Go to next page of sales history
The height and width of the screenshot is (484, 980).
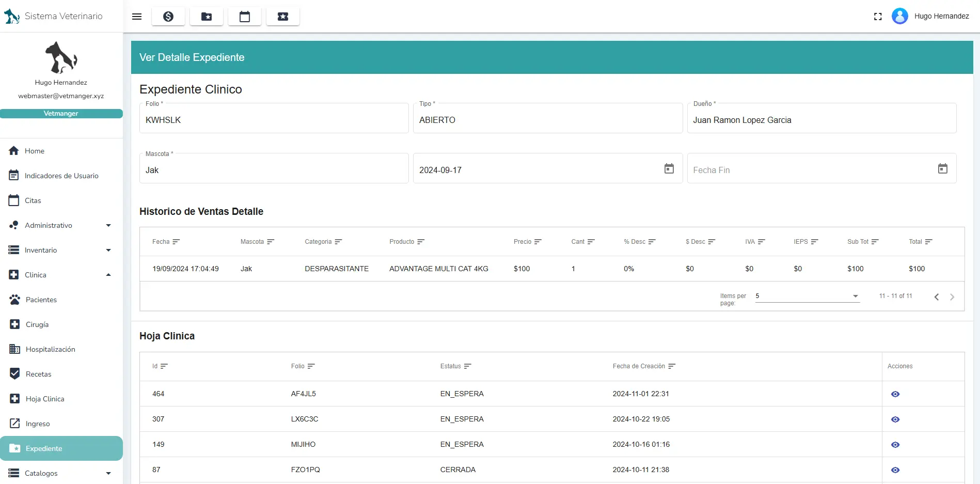pos(952,296)
